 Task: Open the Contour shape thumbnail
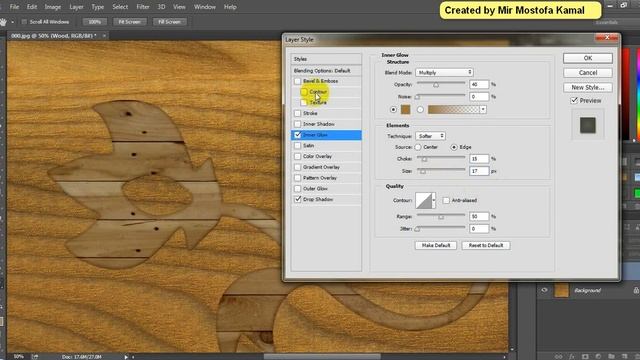click(x=423, y=200)
